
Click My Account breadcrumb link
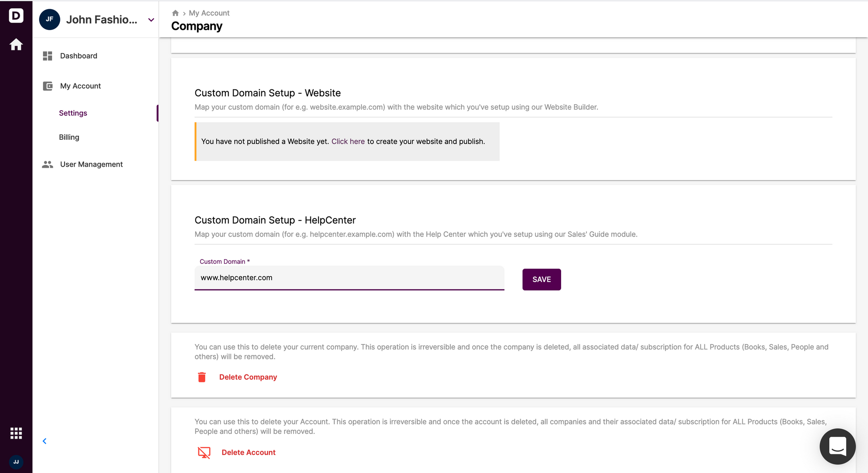click(x=209, y=13)
